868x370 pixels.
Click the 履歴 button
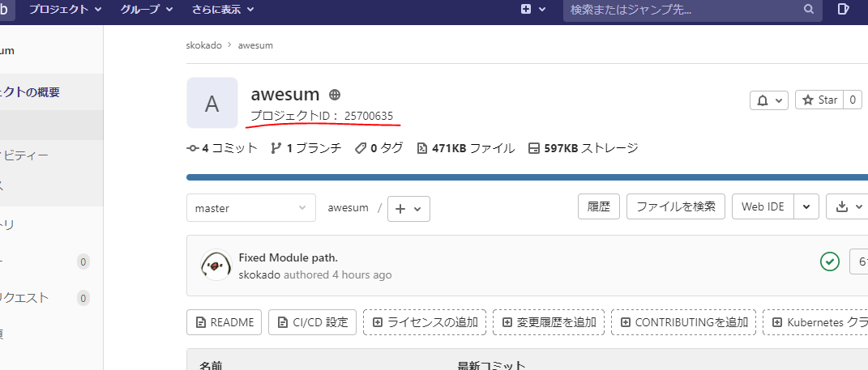[x=599, y=206]
